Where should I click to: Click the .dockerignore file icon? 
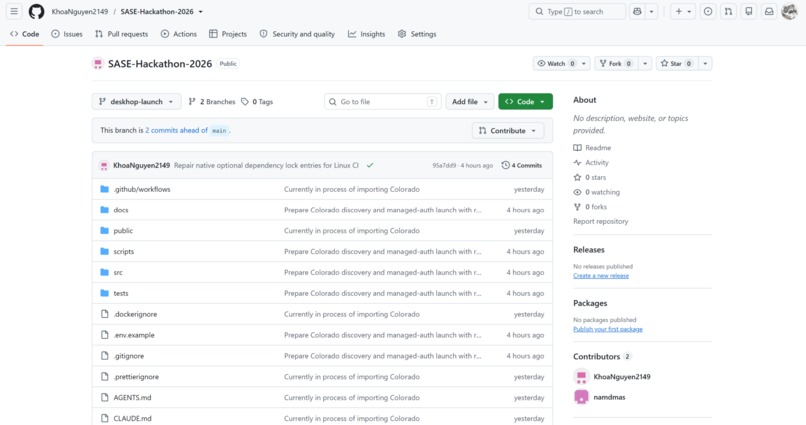[x=104, y=314]
